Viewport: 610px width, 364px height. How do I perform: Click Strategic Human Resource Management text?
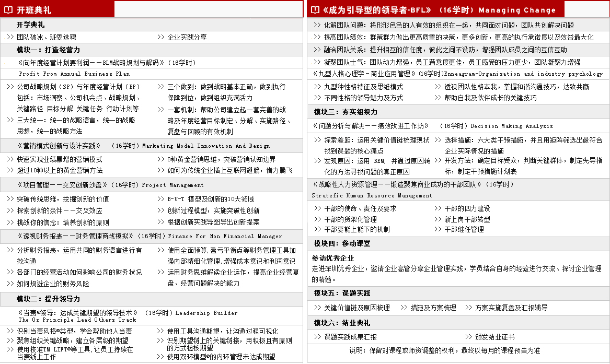(372, 195)
